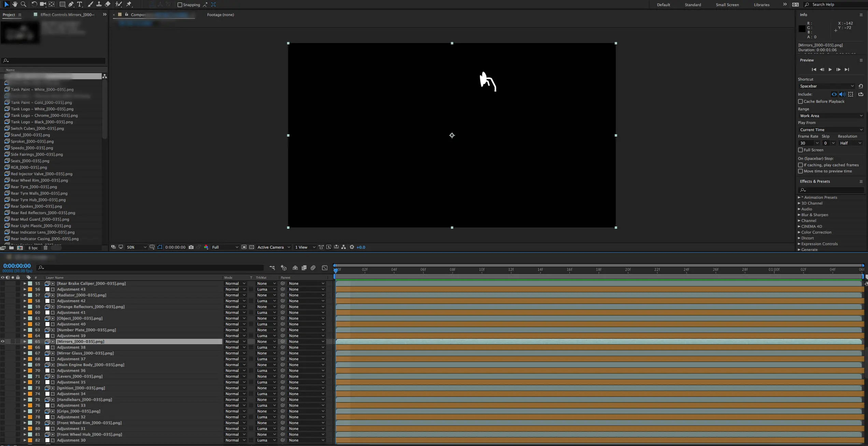This screenshot has height=446, width=868.
Task: Select the Type tool
Action: (x=80, y=4)
